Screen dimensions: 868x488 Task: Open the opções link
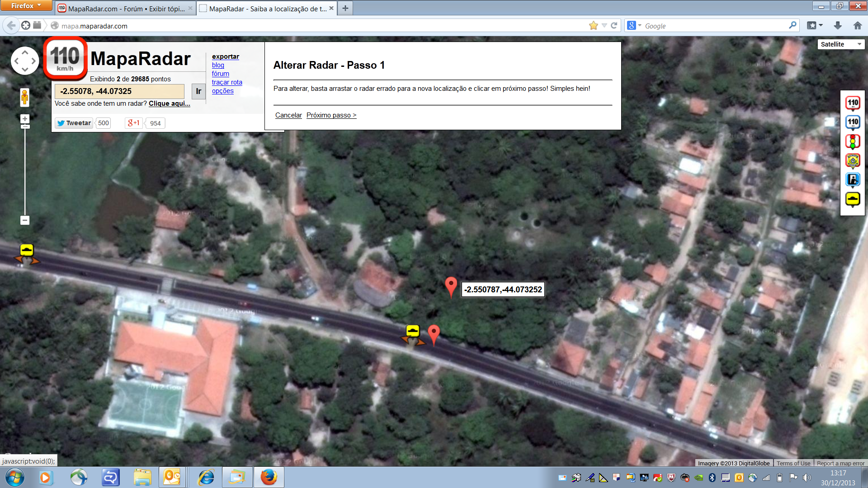[223, 91]
